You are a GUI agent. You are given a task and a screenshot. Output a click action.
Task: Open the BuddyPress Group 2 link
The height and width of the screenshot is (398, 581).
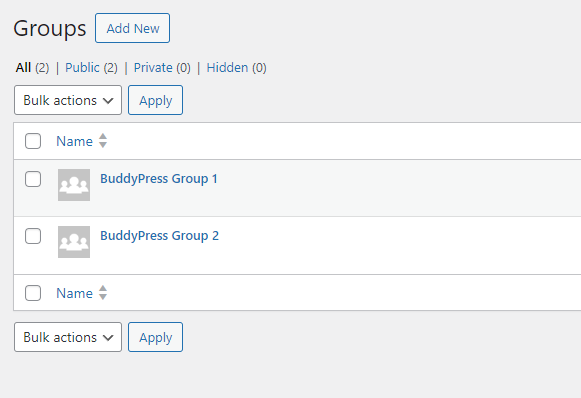pos(159,236)
